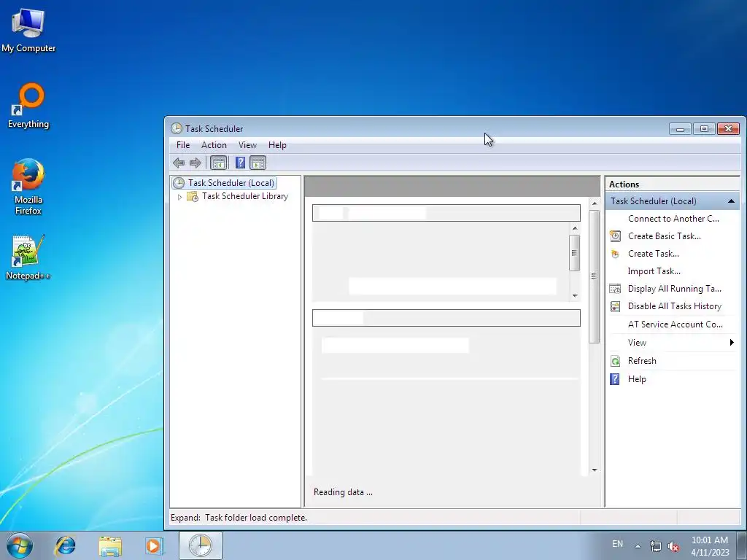Toggle the Show/Hide Console Tree toolbar icon
This screenshot has width=747, height=560.
[x=219, y=163]
